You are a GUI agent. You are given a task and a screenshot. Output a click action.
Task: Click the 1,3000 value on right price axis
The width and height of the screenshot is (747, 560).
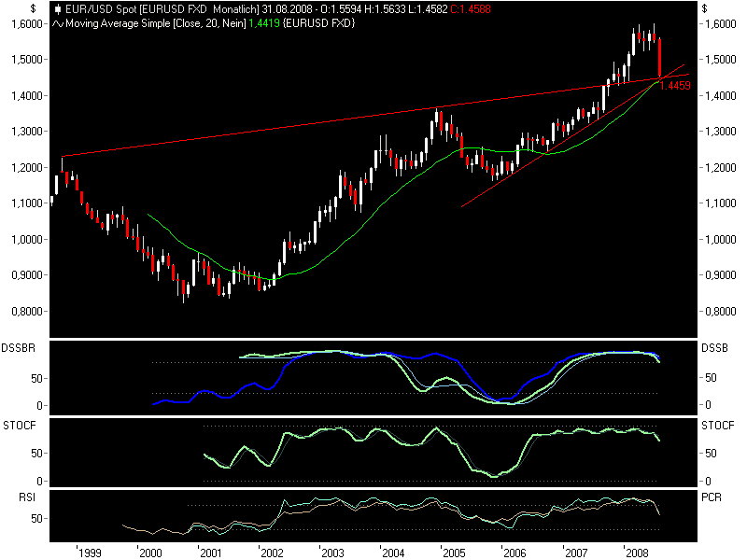coord(720,132)
